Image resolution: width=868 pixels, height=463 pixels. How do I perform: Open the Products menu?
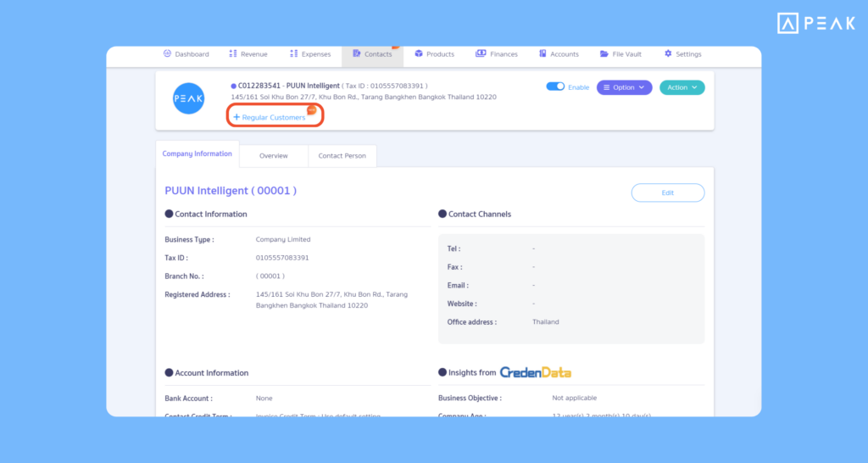pyautogui.click(x=435, y=54)
